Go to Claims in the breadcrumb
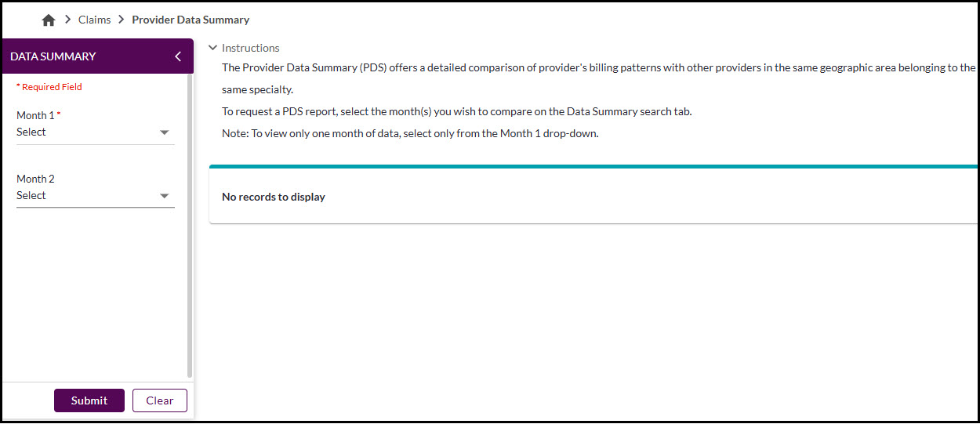 tap(94, 20)
